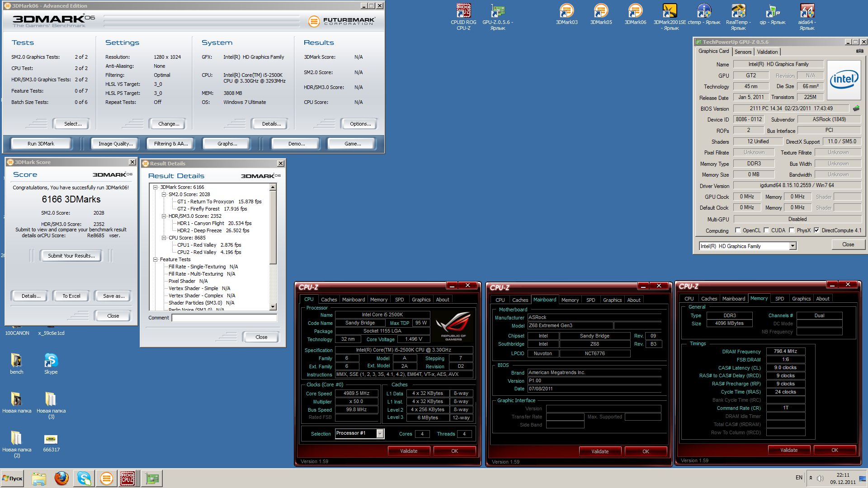Switch to Sensors tab in GPU-Z

[743, 52]
